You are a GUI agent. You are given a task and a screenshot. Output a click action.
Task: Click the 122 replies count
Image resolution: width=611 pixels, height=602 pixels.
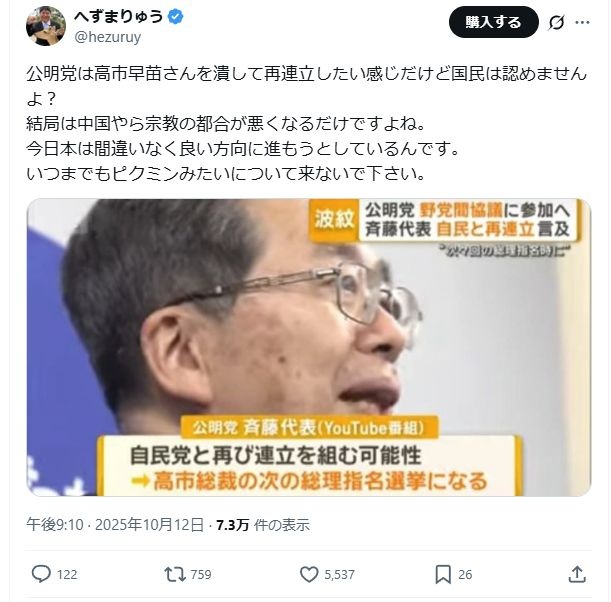point(67,575)
